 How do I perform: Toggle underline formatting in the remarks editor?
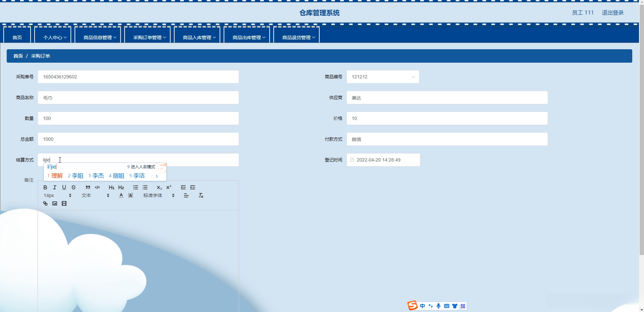[64, 187]
